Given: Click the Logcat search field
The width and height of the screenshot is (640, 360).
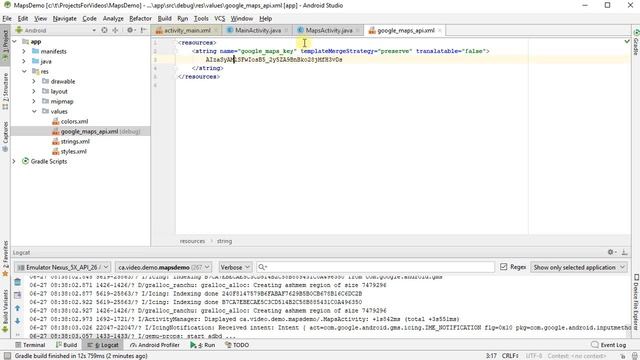Looking at the screenshot, I should [x=376, y=267].
